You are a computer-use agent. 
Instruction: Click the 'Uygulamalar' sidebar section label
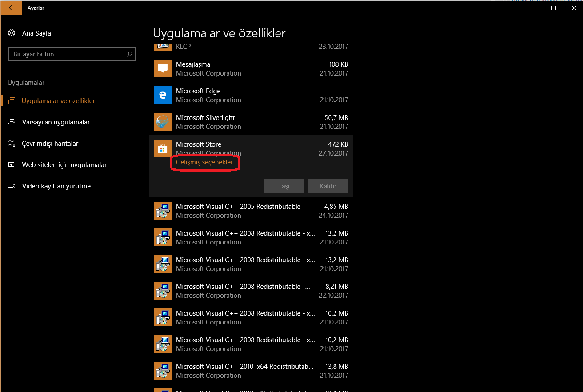(x=26, y=83)
